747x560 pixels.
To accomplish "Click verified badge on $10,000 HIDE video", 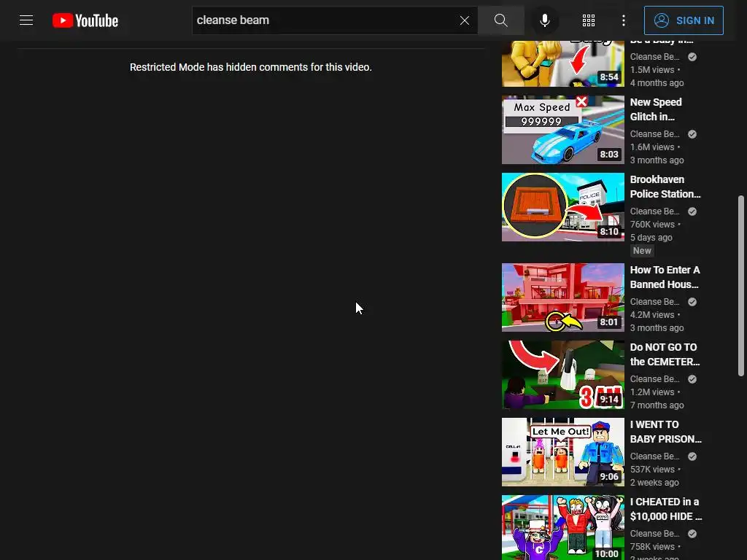I will click(x=692, y=534).
